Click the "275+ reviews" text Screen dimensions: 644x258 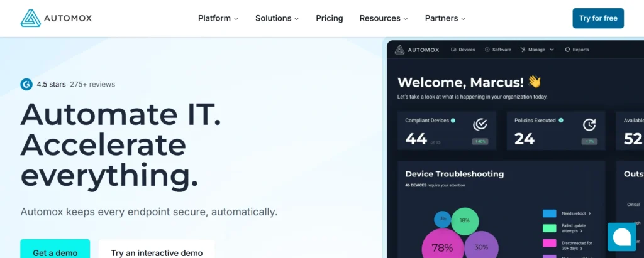click(92, 85)
